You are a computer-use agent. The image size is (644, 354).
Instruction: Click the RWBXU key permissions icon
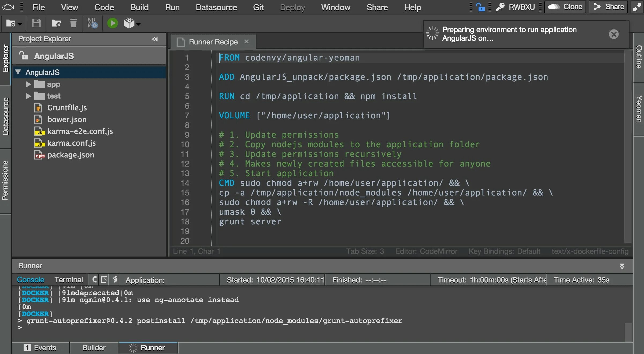pyautogui.click(x=500, y=7)
